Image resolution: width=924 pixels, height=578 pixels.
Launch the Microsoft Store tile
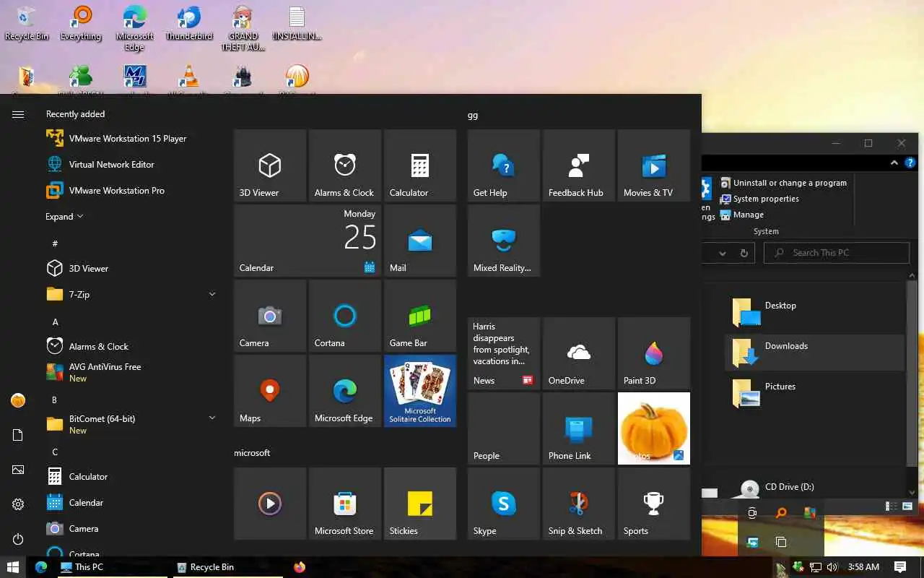tap(345, 504)
